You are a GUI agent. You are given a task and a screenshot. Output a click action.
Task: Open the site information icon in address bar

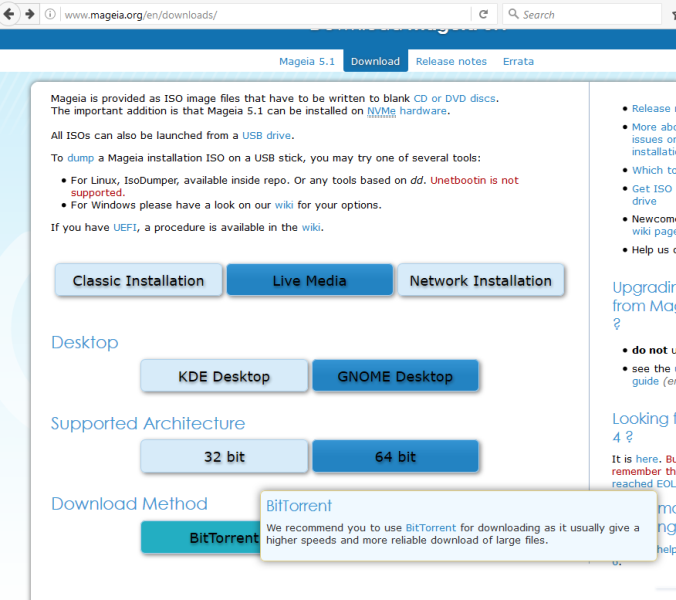pos(50,14)
